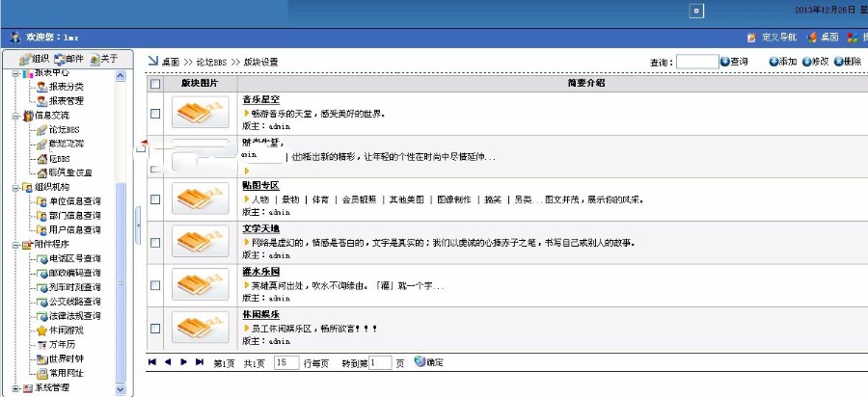Open 列车时刻查询 tree item
This screenshot has height=397, width=868.
pyautogui.click(x=68, y=287)
